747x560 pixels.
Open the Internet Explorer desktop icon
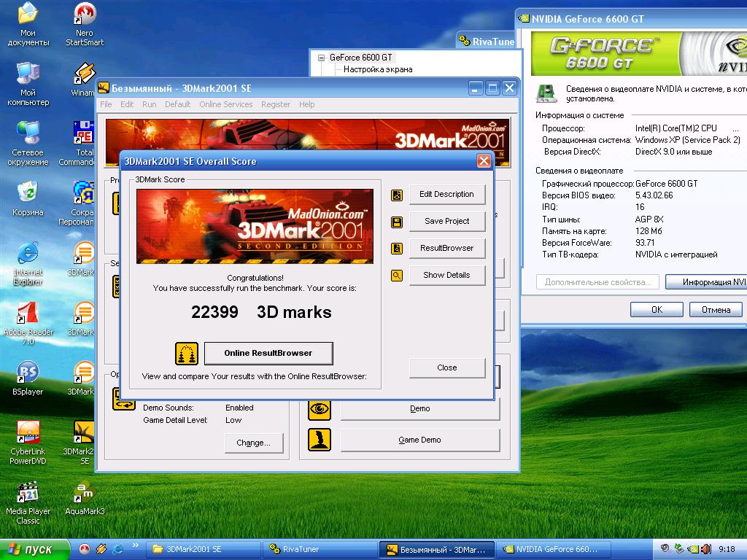tap(28, 263)
